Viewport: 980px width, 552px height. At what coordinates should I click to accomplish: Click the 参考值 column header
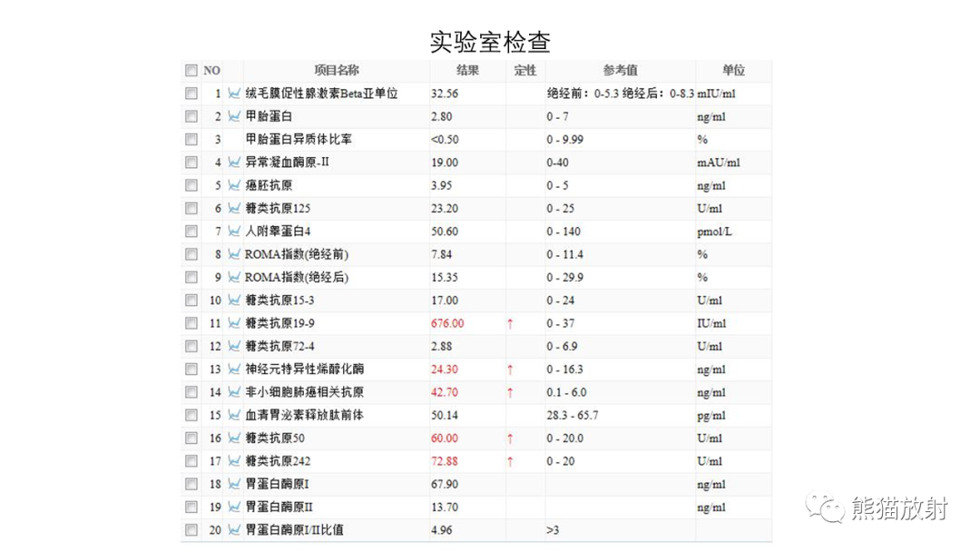pos(620,70)
